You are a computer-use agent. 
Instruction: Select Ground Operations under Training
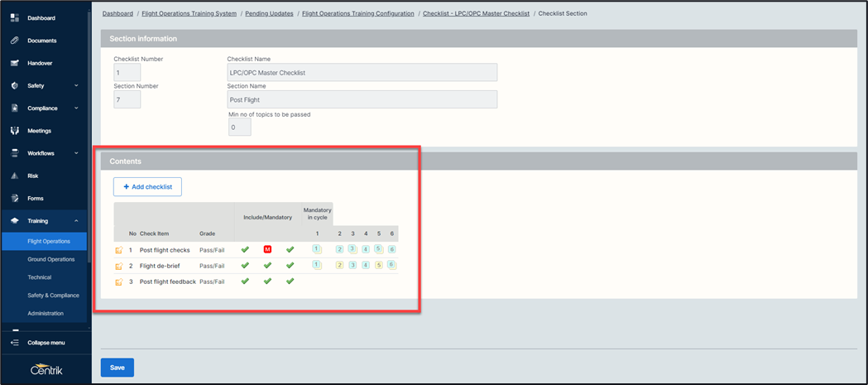(x=50, y=259)
